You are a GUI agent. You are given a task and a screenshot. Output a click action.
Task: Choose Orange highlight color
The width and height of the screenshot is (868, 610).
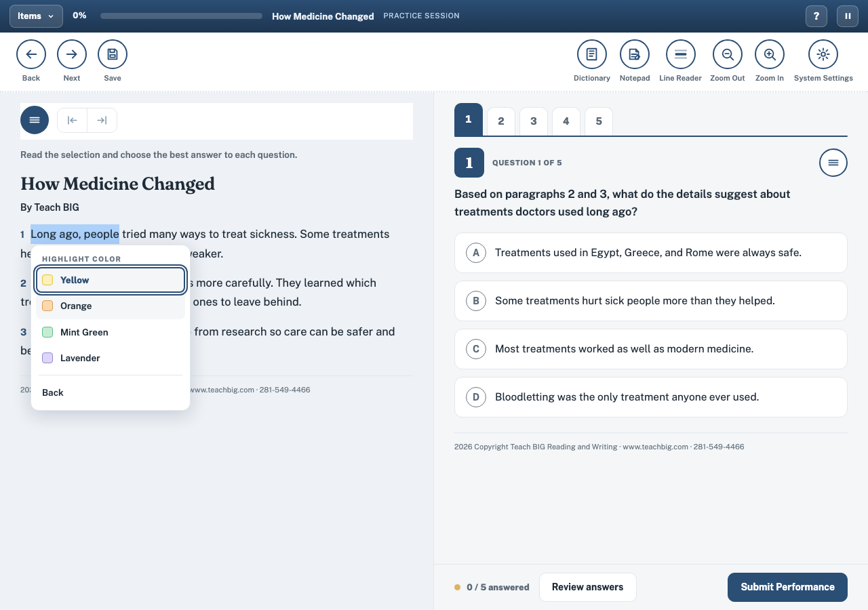[111, 306]
